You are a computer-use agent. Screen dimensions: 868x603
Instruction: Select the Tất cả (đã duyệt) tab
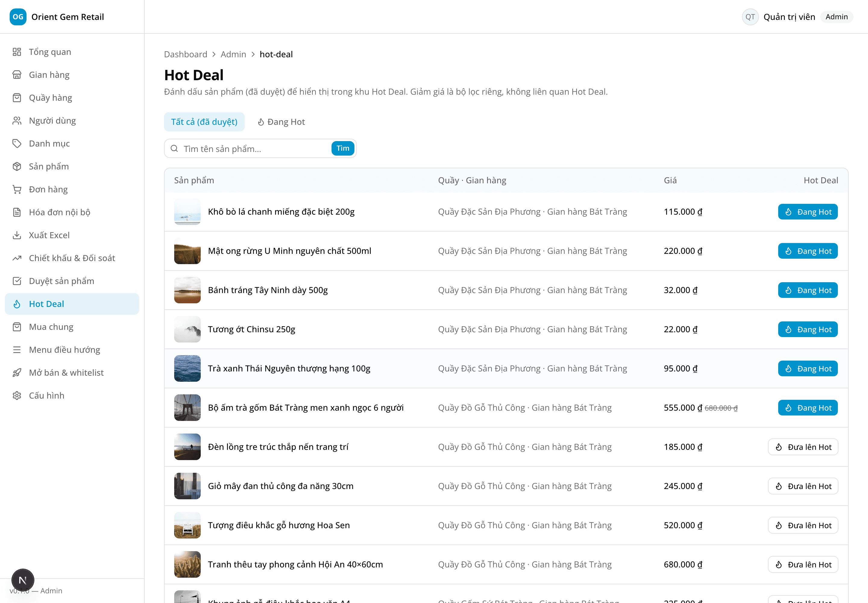(204, 122)
